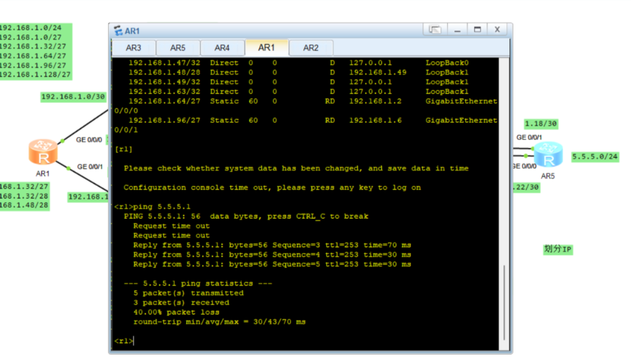
Task: Switch to the AR3 terminal tab
Action: (134, 48)
